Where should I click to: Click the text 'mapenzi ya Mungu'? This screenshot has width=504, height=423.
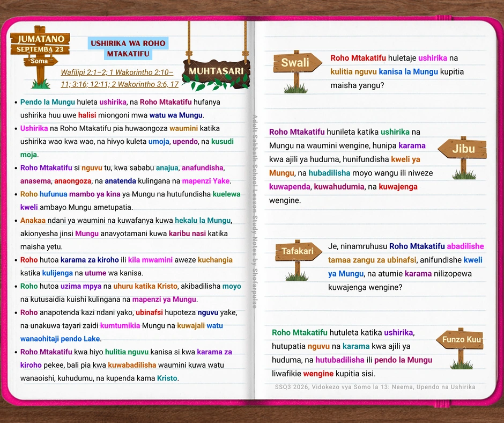(x=164, y=300)
